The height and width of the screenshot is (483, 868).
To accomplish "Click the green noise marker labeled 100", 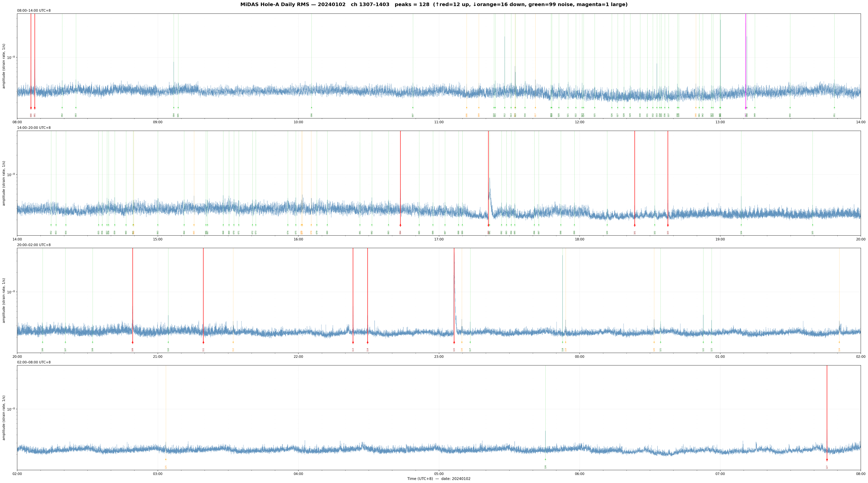I will click(x=607, y=225).
